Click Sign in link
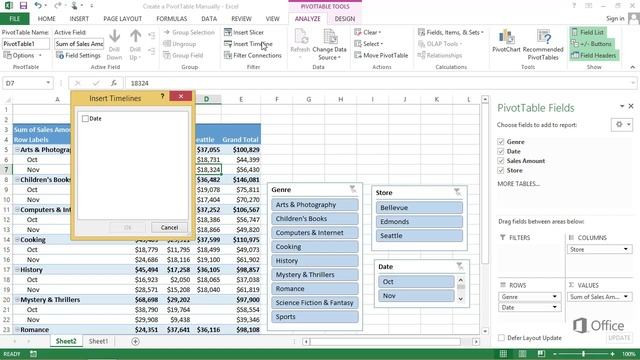The image size is (640, 360). click(615, 18)
